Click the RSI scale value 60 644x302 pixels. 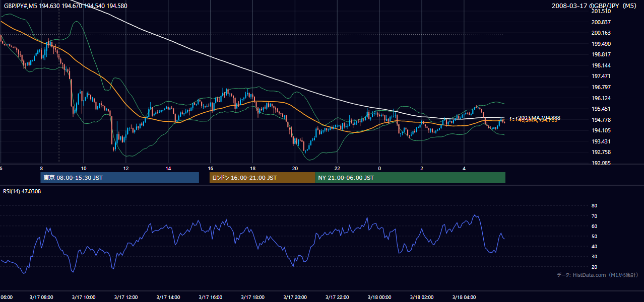594,226
